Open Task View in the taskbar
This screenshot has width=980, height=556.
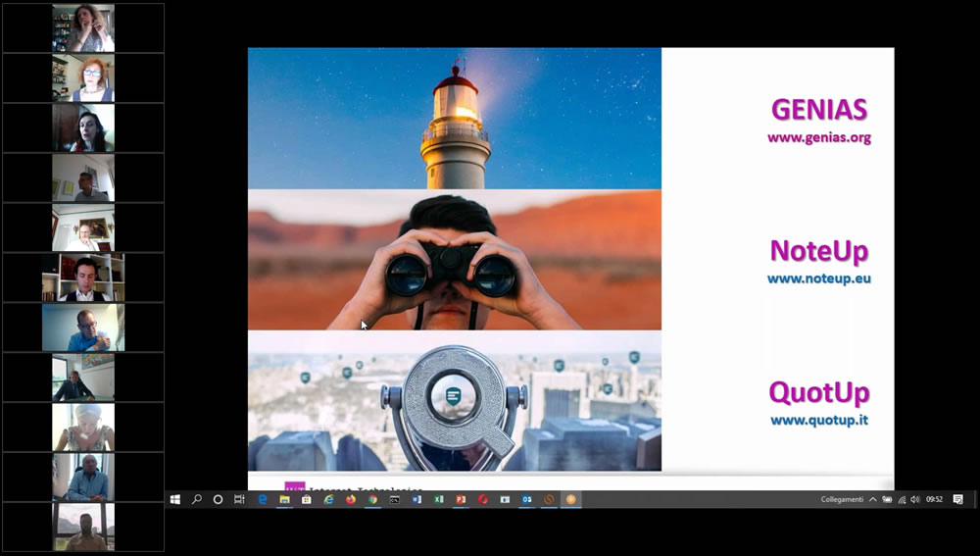click(x=239, y=499)
